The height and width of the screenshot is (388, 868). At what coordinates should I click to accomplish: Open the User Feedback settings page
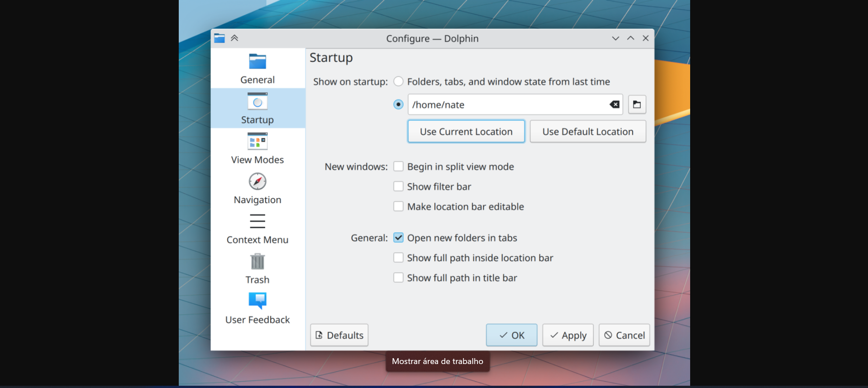[x=258, y=308]
